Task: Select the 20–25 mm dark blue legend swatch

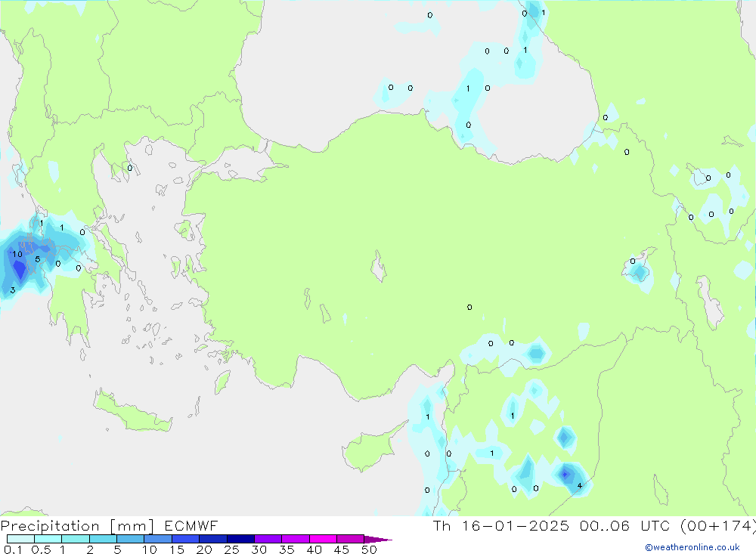Action: pos(213,539)
